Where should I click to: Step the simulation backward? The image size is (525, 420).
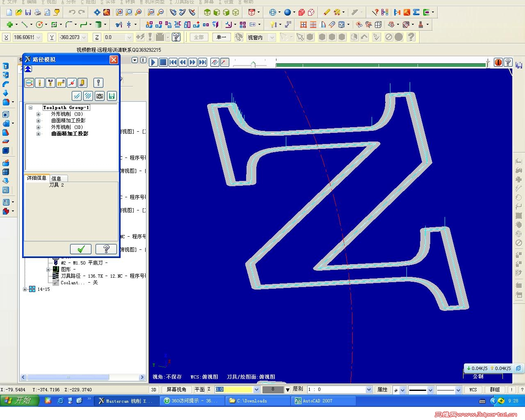click(183, 62)
